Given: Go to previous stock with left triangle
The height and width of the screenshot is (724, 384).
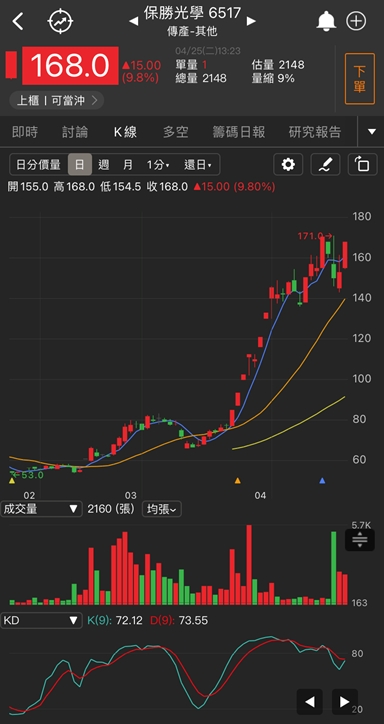Looking at the screenshot, I should (x=133, y=21).
